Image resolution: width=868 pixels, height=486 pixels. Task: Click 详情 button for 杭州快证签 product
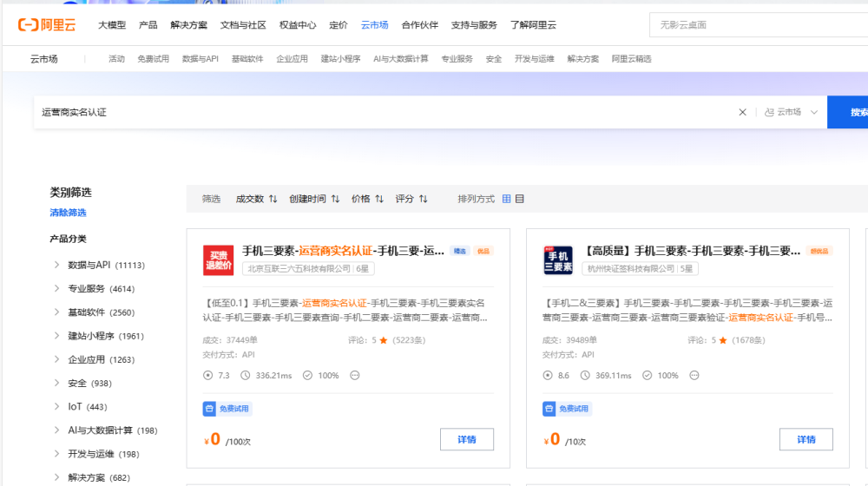coord(806,439)
